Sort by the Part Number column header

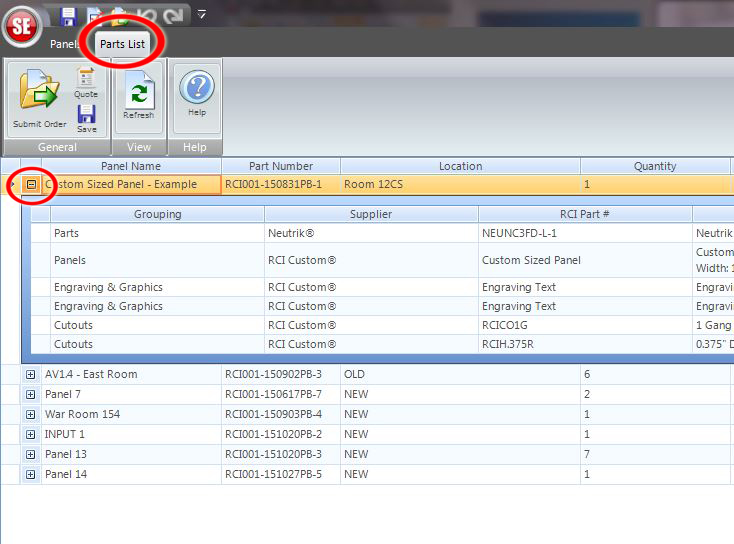click(x=281, y=166)
